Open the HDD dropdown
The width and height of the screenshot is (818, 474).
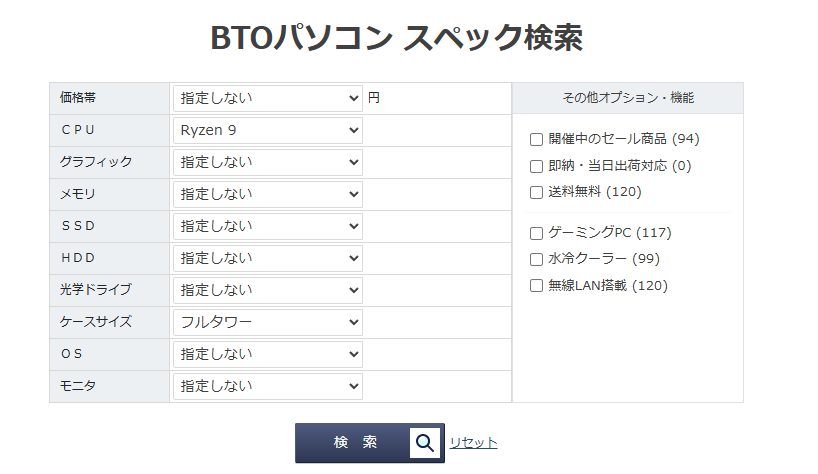267,258
